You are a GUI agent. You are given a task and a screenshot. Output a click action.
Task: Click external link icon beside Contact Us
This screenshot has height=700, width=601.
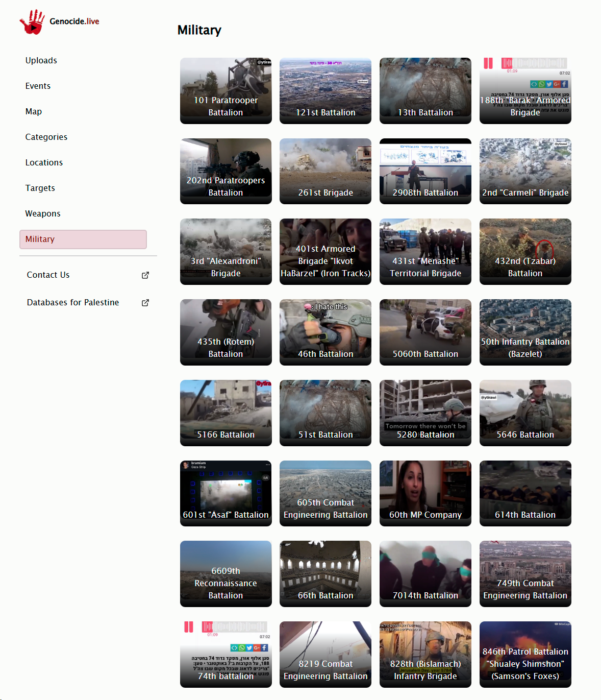pos(145,275)
